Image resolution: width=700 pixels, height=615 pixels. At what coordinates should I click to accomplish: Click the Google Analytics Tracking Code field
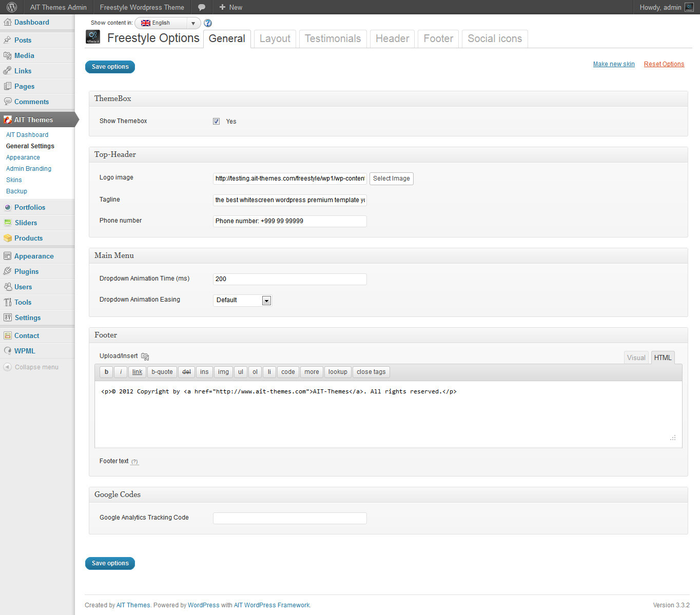click(x=290, y=518)
